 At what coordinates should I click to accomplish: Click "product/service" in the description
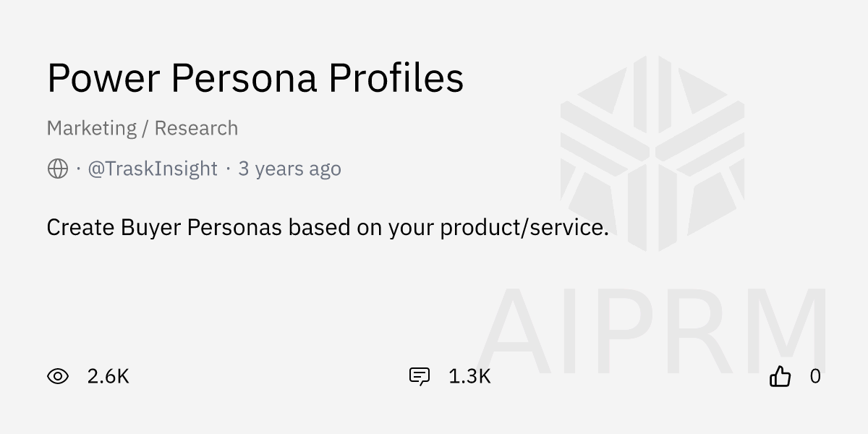coord(521,228)
